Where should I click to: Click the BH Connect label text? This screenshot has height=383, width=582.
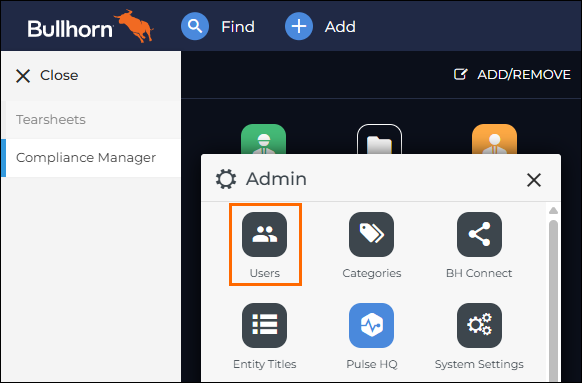(479, 273)
